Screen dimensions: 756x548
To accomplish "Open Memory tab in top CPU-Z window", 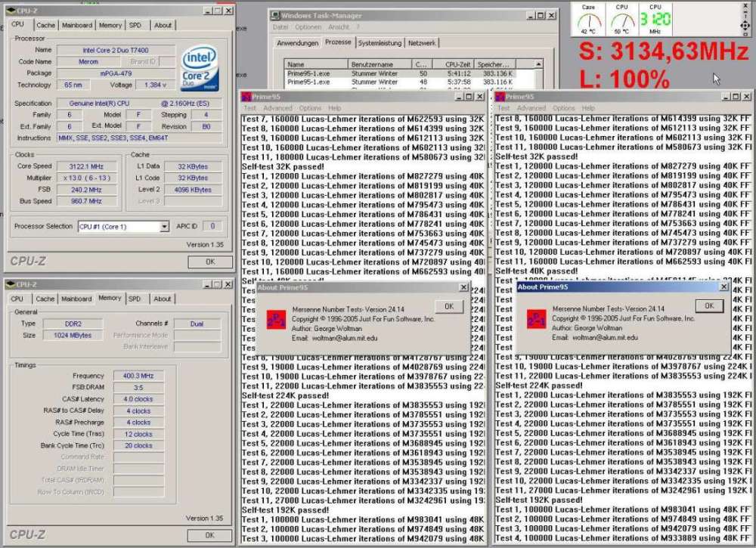I will (110, 25).
